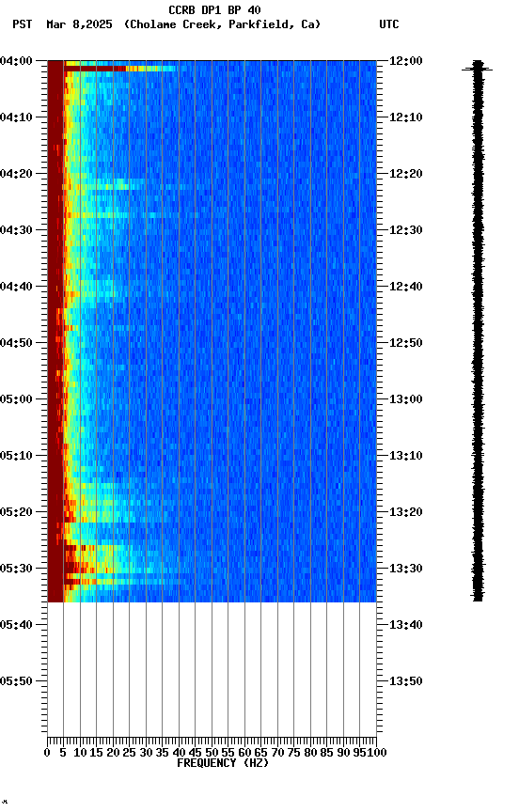
Task: Click the 04:10 PST time label
Action: tap(16, 117)
